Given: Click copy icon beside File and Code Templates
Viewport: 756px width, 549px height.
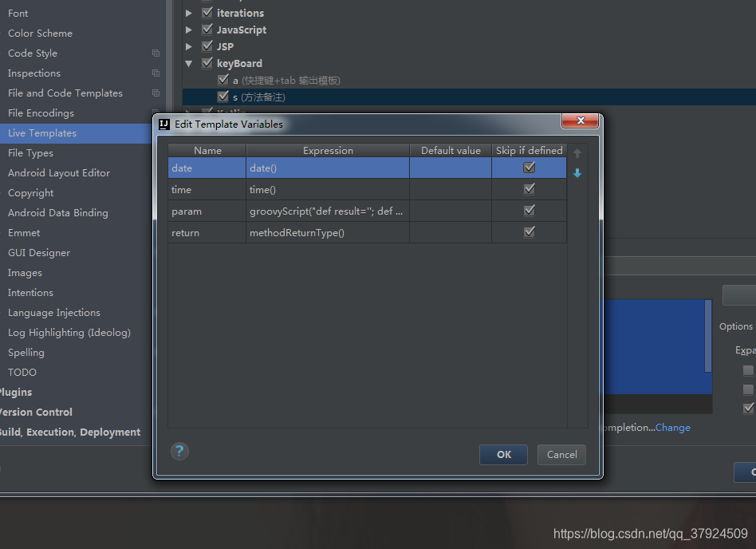Looking at the screenshot, I should (x=156, y=93).
